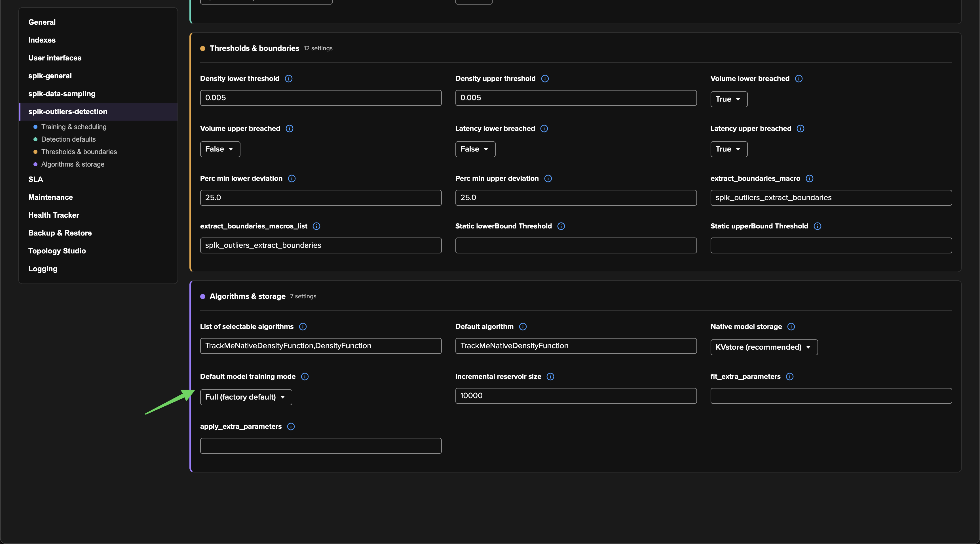The height and width of the screenshot is (544, 980).
Task: Click Algorithms & storage section heading
Action: point(247,296)
